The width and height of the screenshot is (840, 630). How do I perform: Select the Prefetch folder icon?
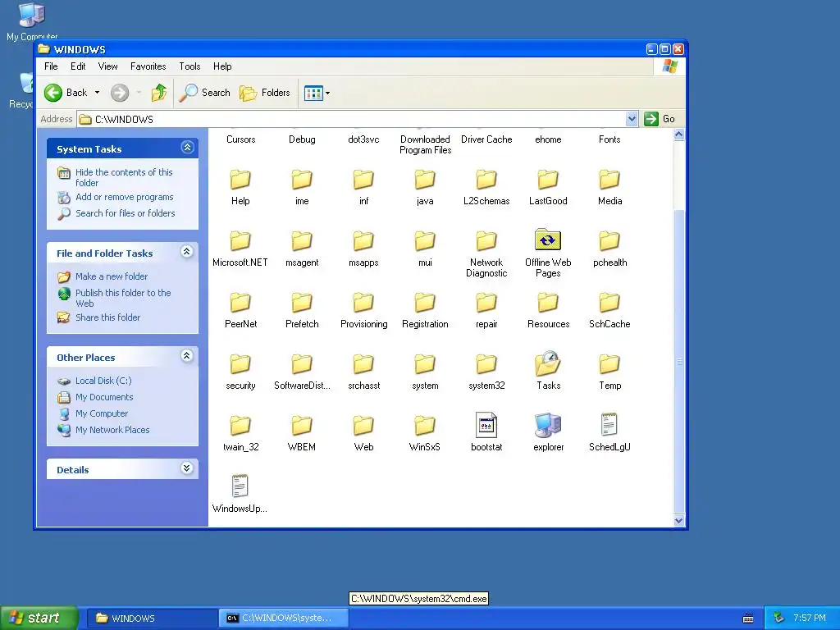[302, 303]
